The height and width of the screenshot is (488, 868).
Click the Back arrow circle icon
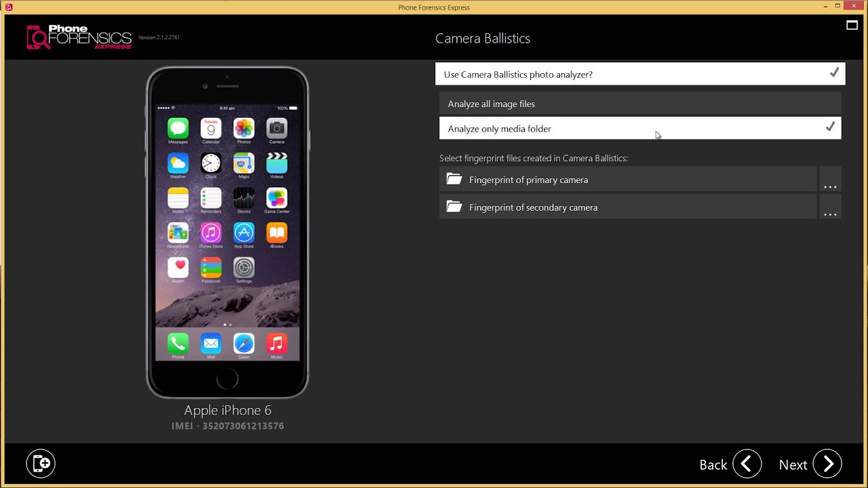click(747, 464)
